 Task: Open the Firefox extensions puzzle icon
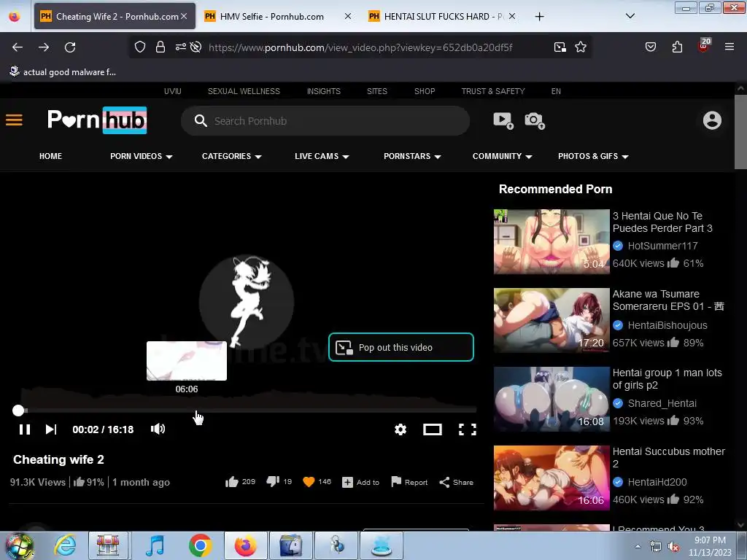(677, 47)
